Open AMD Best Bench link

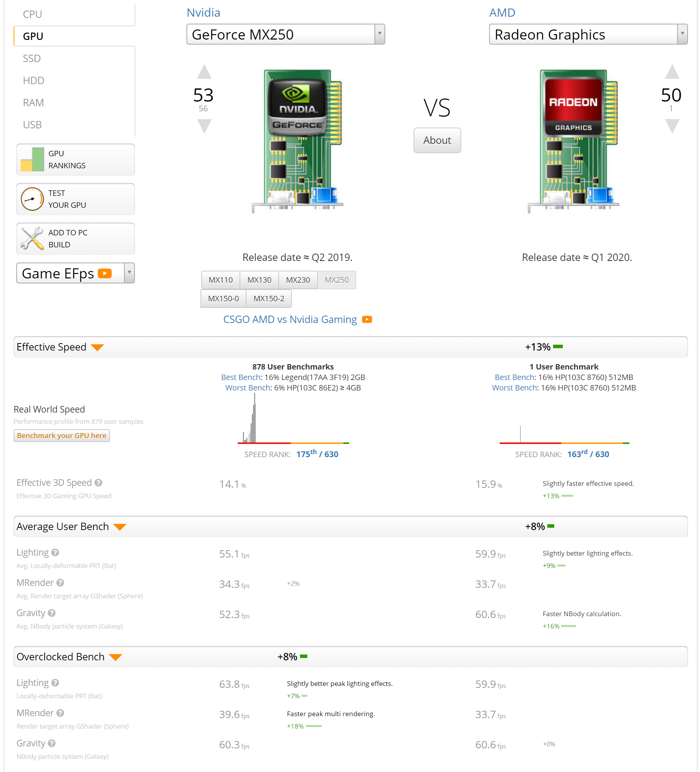(x=515, y=377)
